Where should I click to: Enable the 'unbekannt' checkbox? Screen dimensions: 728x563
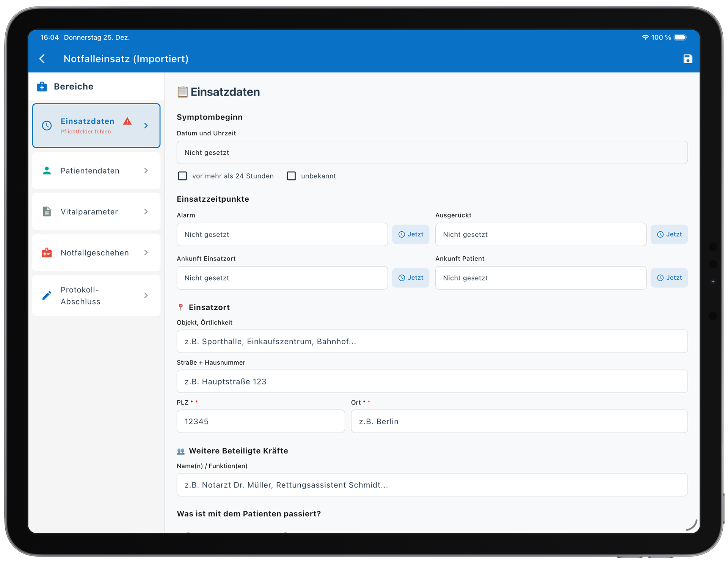pyautogui.click(x=291, y=176)
